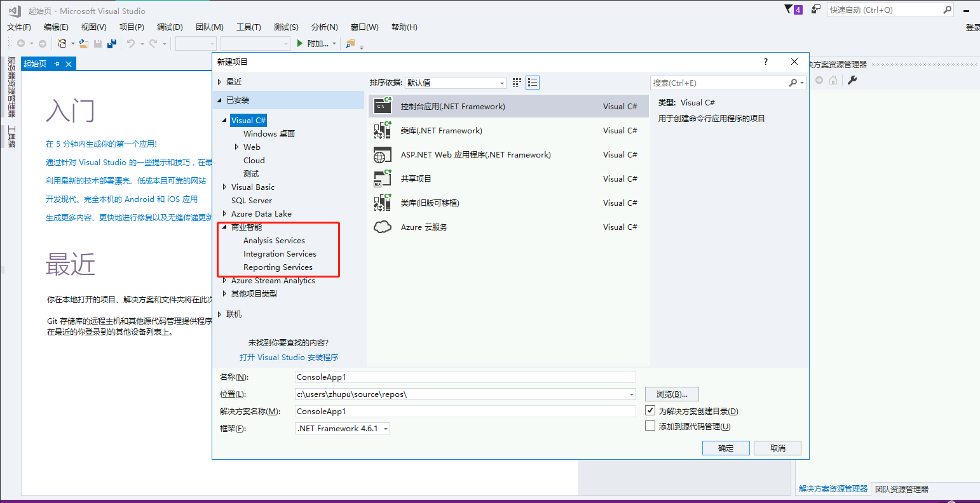Open the .NET Framework 4.6.1 dropdown
Screen dimensions: 980x503
point(386,427)
